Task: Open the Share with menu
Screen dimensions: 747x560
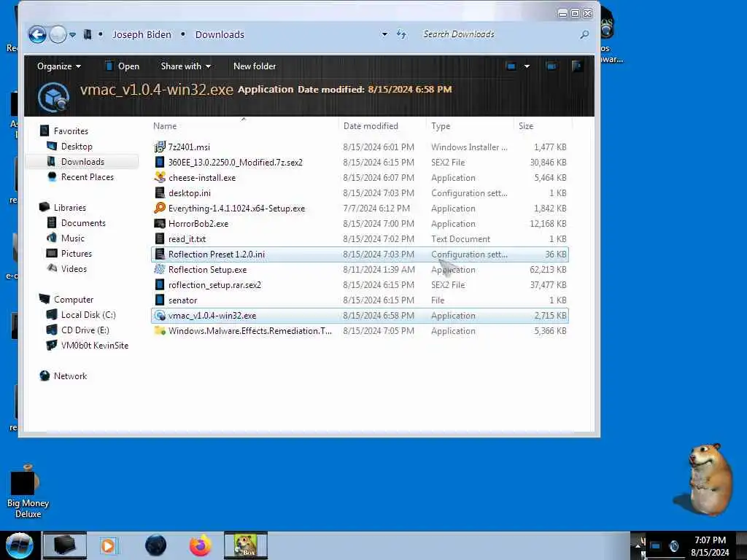Action: (x=186, y=66)
